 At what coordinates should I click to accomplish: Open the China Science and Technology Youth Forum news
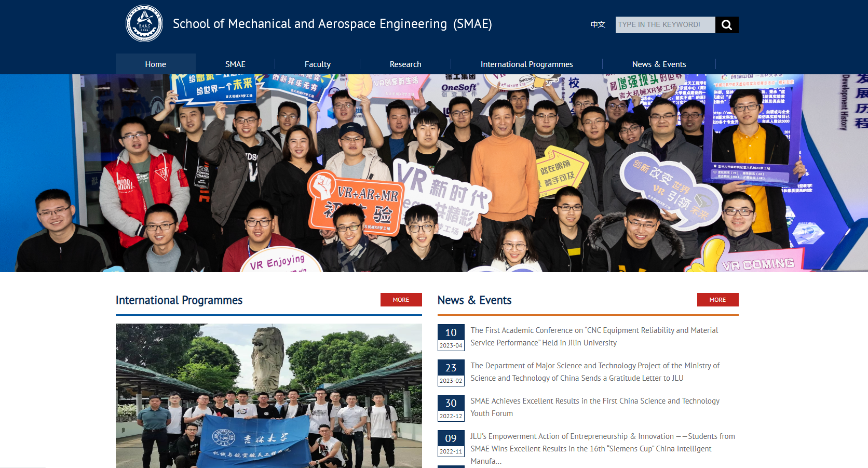coord(595,407)
